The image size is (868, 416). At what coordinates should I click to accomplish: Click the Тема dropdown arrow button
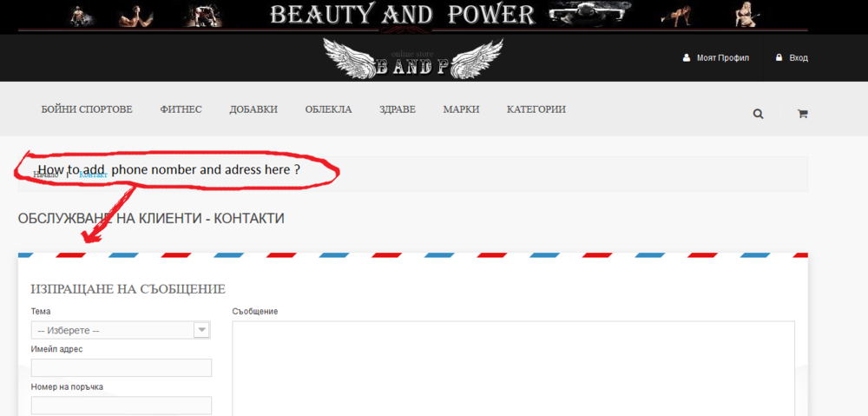click(202, 330)
